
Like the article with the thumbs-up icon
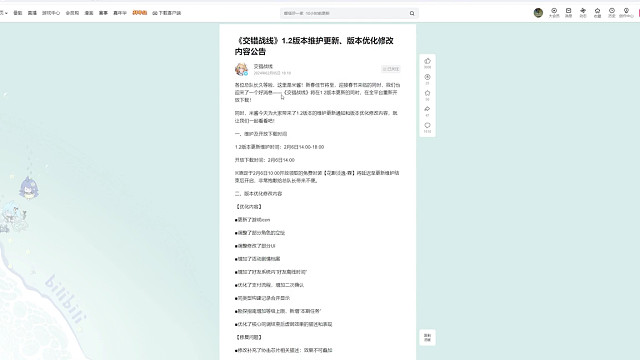[x=427, y=61]
